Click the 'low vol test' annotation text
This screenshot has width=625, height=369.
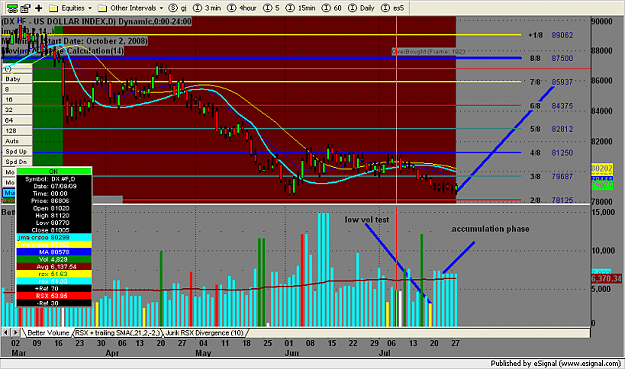pyautogui.click(x=366, y=220)
